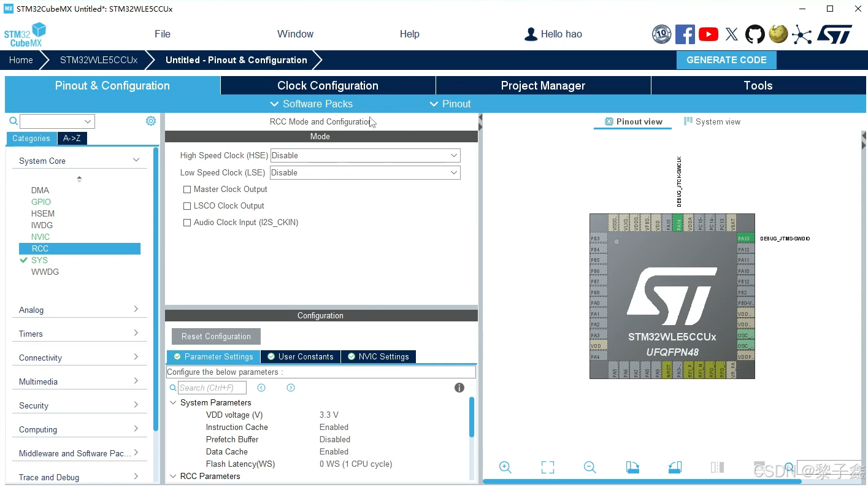Rotate the chip view clockwise
Screen dimensions: 868x487
coord(632,467)
